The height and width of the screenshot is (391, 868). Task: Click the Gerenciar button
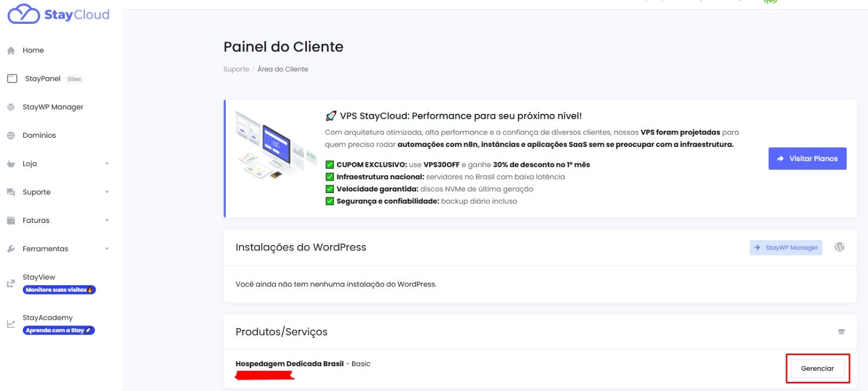(818, 368)
